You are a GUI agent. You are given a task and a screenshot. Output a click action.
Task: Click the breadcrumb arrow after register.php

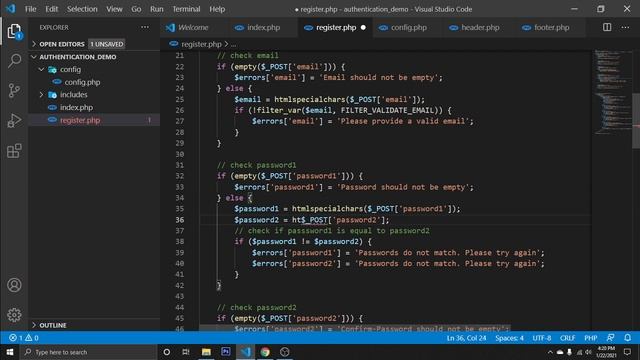(226, 44)
